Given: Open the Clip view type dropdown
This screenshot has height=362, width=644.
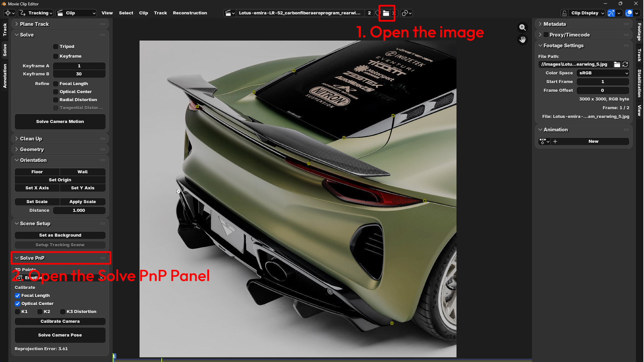Looking at the screenshot, I should tap(76, 13).
